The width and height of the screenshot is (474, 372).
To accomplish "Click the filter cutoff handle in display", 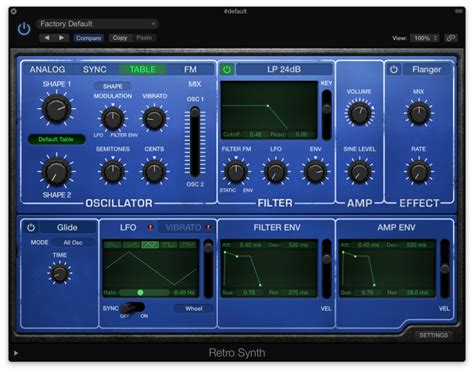I will click(x=268, y=106).
